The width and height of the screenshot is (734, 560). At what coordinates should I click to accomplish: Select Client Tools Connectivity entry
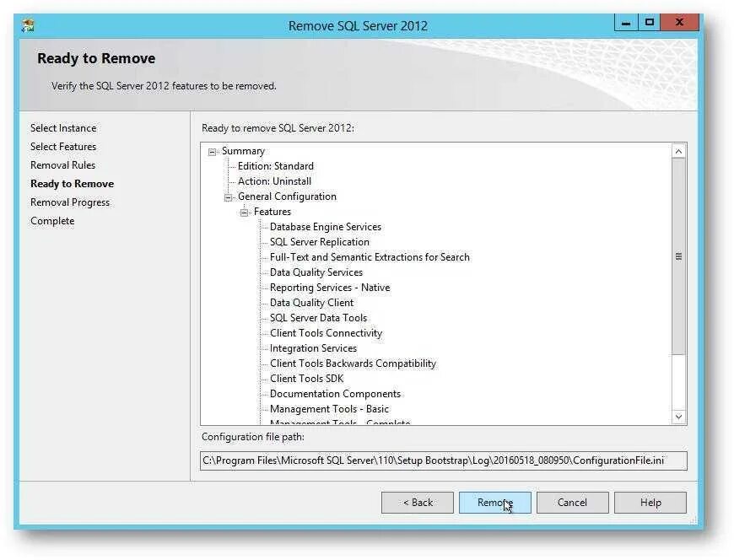(326, 333)
